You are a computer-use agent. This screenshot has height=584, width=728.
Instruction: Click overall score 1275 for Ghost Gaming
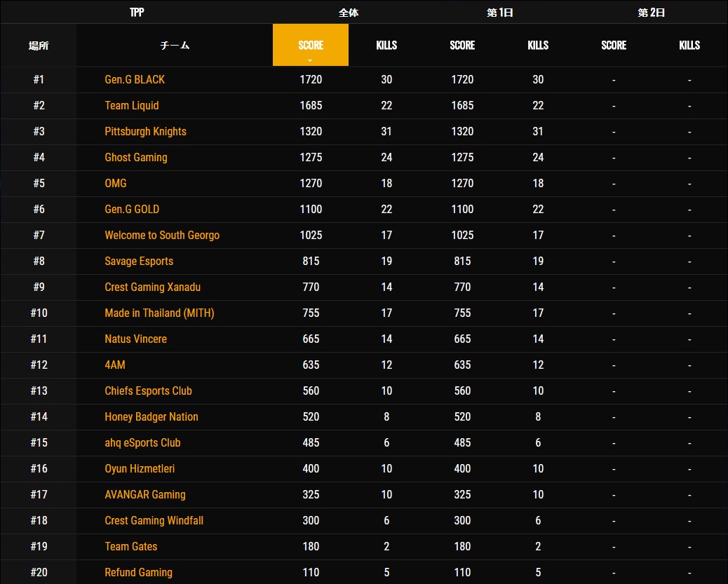(311, 157)
